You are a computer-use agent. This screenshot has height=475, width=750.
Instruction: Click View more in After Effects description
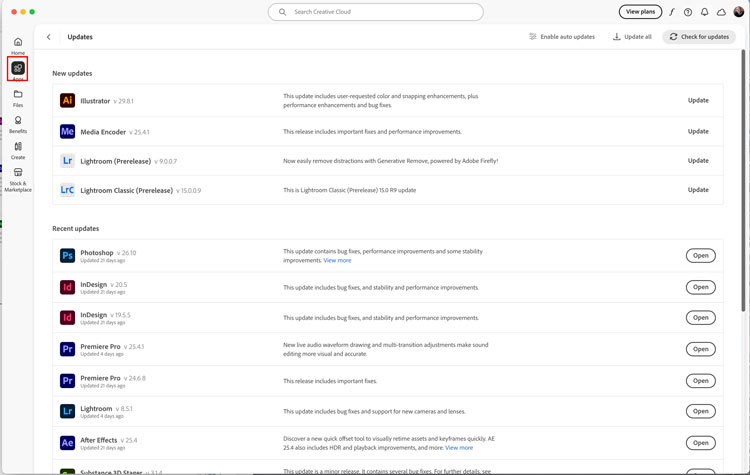coord(459,448)
